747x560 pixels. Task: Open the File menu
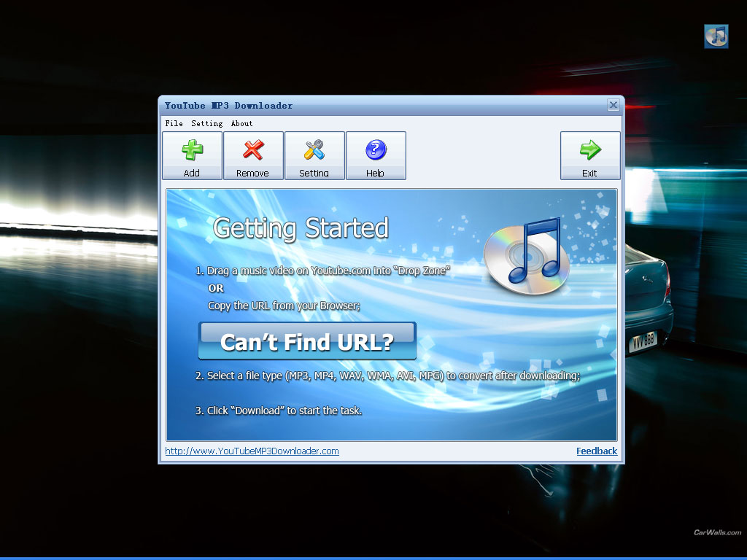[174, 123]
